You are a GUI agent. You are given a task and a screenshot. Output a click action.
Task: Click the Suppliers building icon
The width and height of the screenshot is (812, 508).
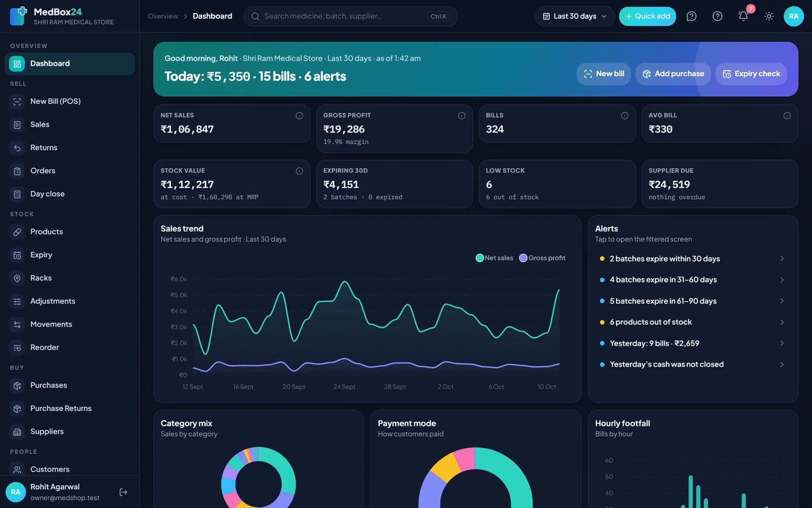click(x=17, y=432)
